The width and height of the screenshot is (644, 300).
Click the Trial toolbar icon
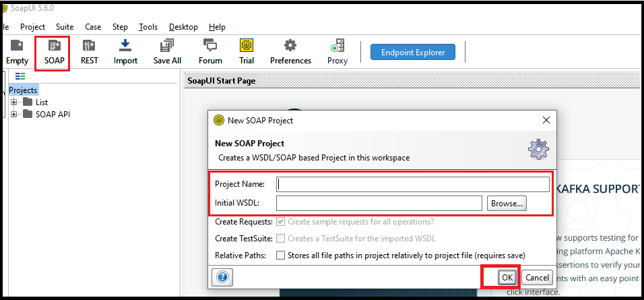pos(247,45)
